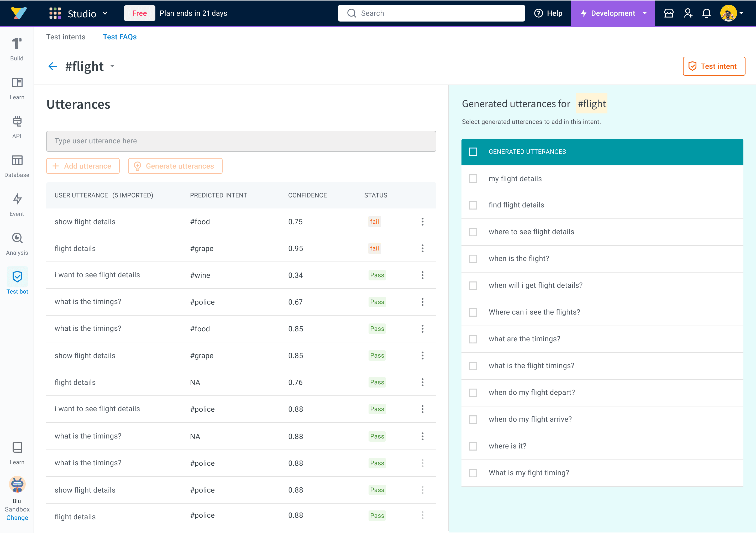This screenshot has width=756, height=533.
Task: Check 'where is it?' utterance
Action: 473,446
